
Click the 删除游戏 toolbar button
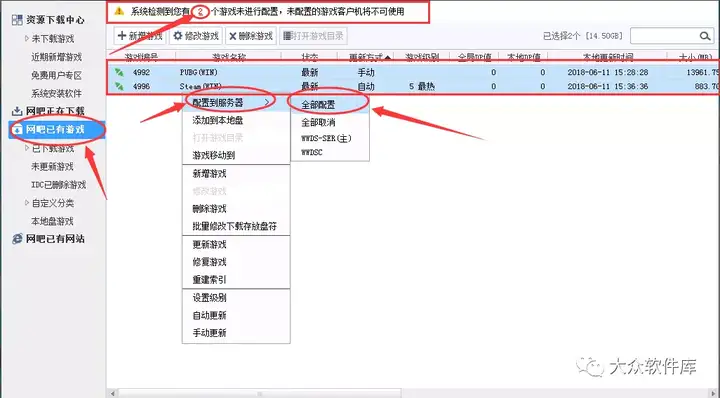(251, 36)
